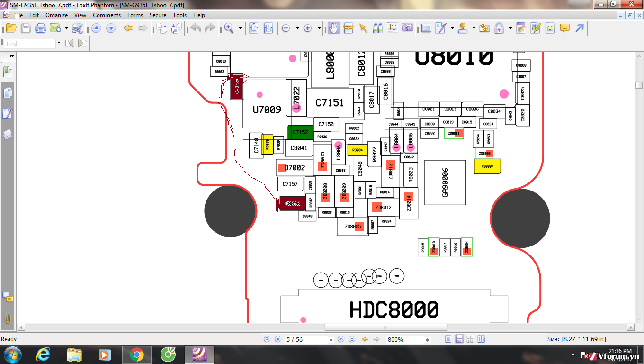Screen dimensions: 644x364
Task: Click Find Previous button beside Find box
Action: pos(70,44)
